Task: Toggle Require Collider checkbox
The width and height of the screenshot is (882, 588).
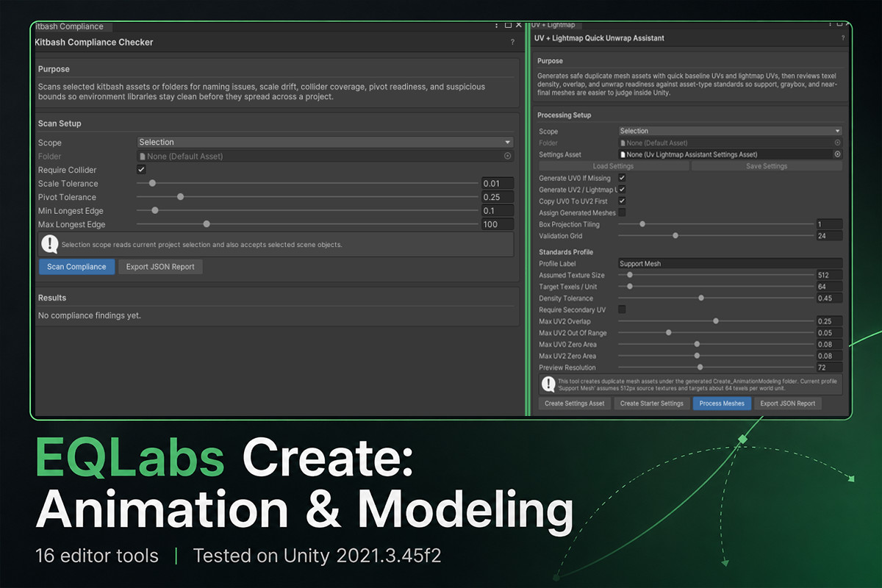Action: (141, 170)
